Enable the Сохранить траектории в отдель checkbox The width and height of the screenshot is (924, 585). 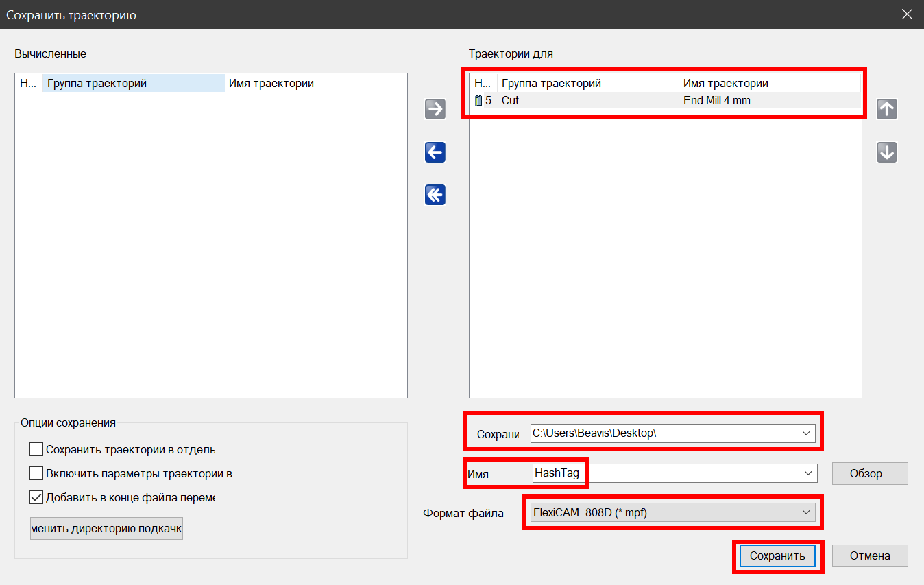(36, 450)
